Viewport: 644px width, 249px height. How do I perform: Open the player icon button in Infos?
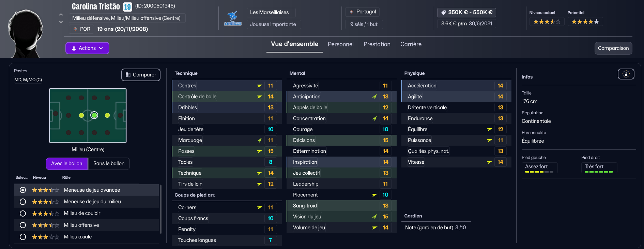tap(626, 74)
